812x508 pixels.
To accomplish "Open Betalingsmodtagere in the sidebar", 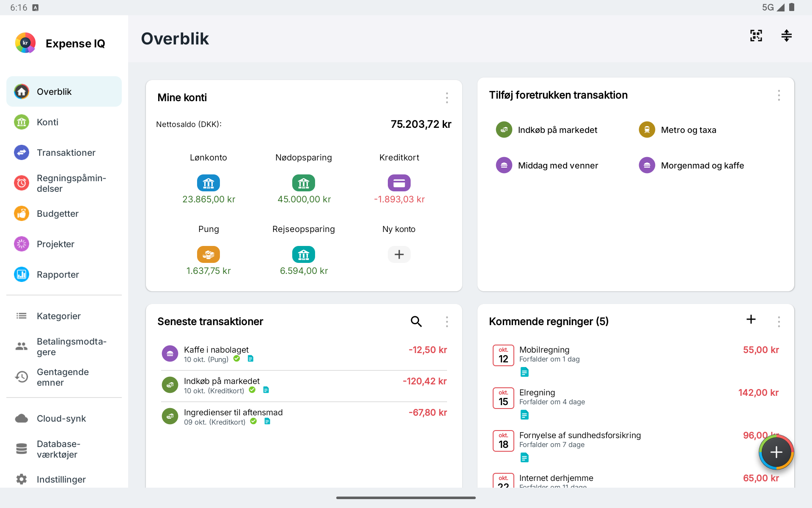I will 64,346.
